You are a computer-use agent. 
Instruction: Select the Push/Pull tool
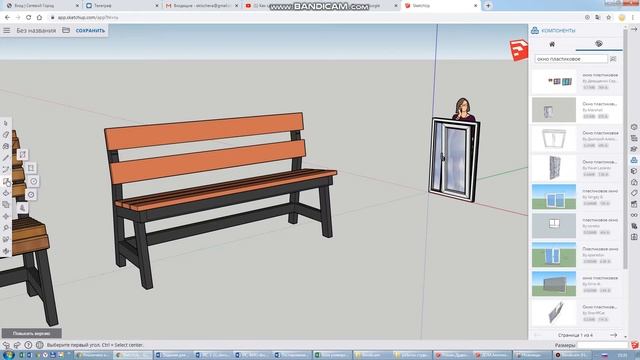pos(6,193)
